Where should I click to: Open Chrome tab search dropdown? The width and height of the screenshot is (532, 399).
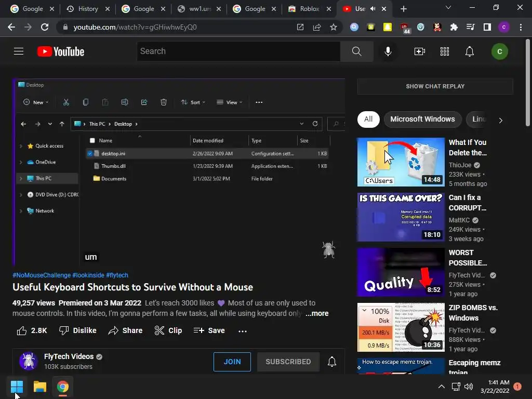(x=448, y=7)
